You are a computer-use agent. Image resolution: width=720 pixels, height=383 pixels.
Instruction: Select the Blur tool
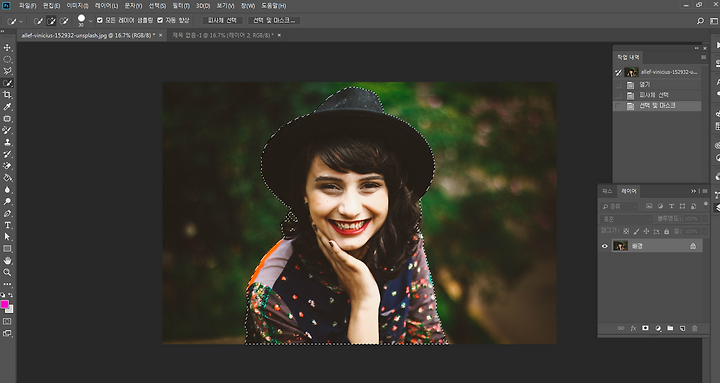(x=7, y=190)
